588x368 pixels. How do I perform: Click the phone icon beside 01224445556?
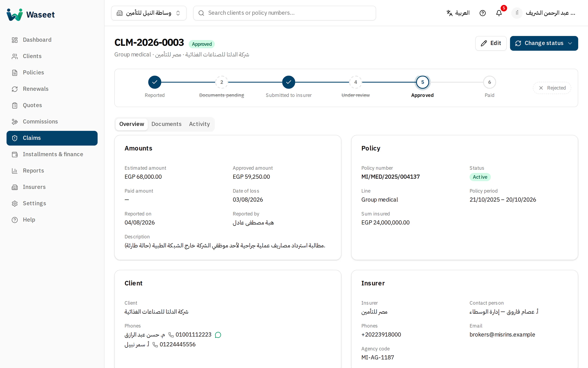[x=155, y=345]
